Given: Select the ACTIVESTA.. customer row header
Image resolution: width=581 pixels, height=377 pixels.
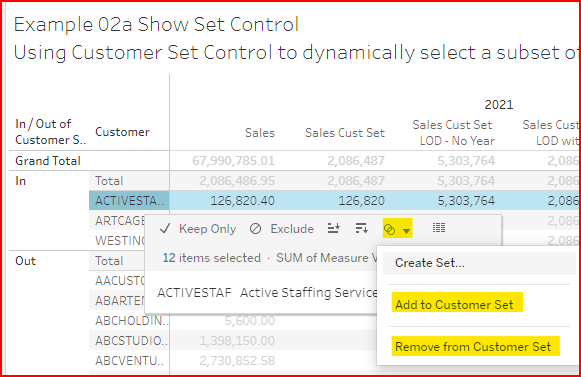Looking at the screenshot, I should [x=129, y=201].
